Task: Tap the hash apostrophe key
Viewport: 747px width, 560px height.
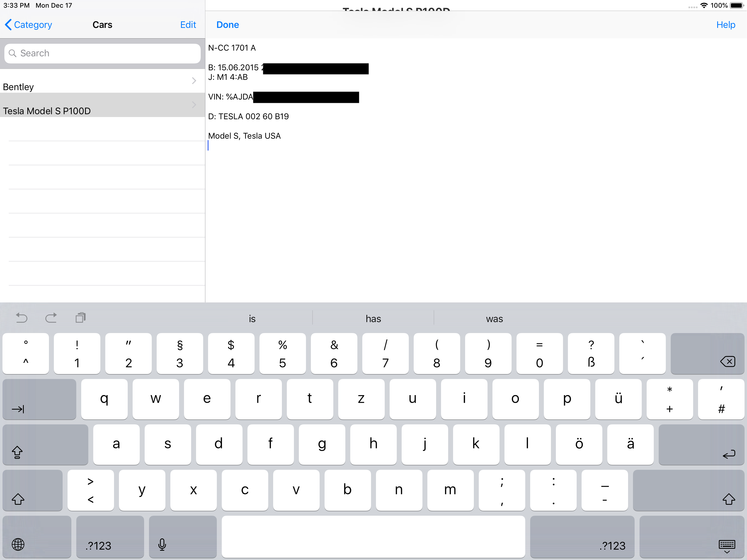Action: 721,399
